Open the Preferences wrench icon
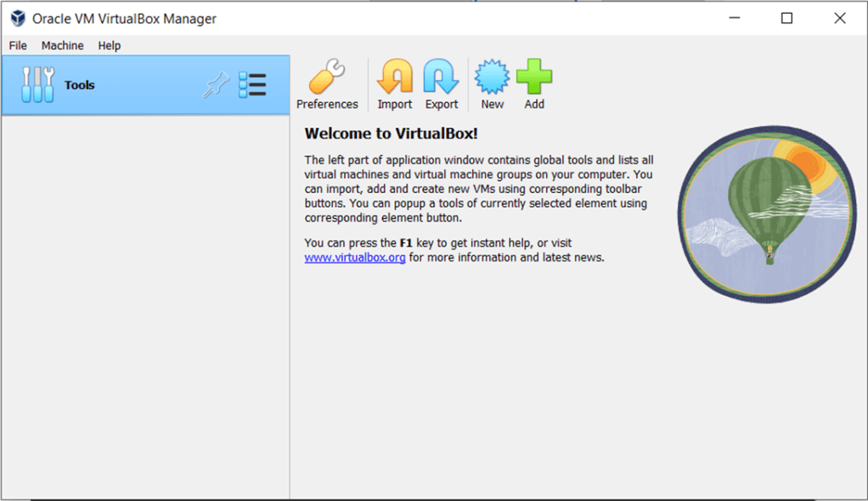Viewport: 868px width, 501px height. tap(327, 78)
